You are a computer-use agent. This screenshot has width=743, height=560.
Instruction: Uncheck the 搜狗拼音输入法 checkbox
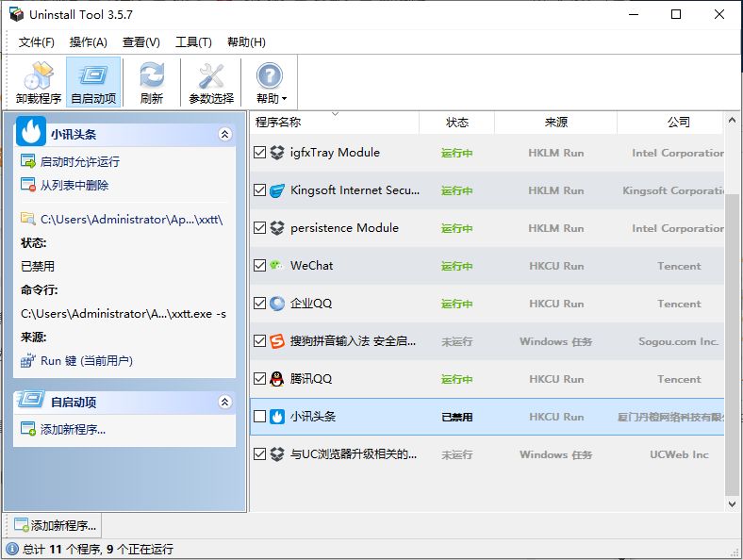click(x=259, y=341)
